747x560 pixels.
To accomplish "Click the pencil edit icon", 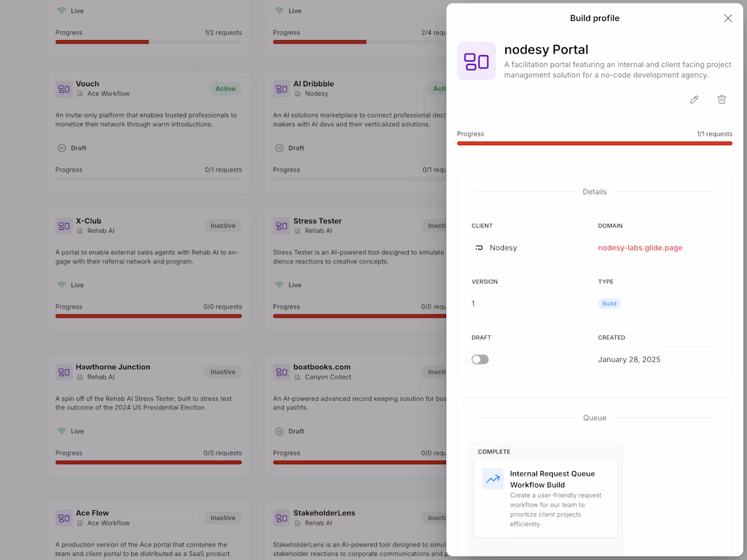I will (x=694, y=100).
